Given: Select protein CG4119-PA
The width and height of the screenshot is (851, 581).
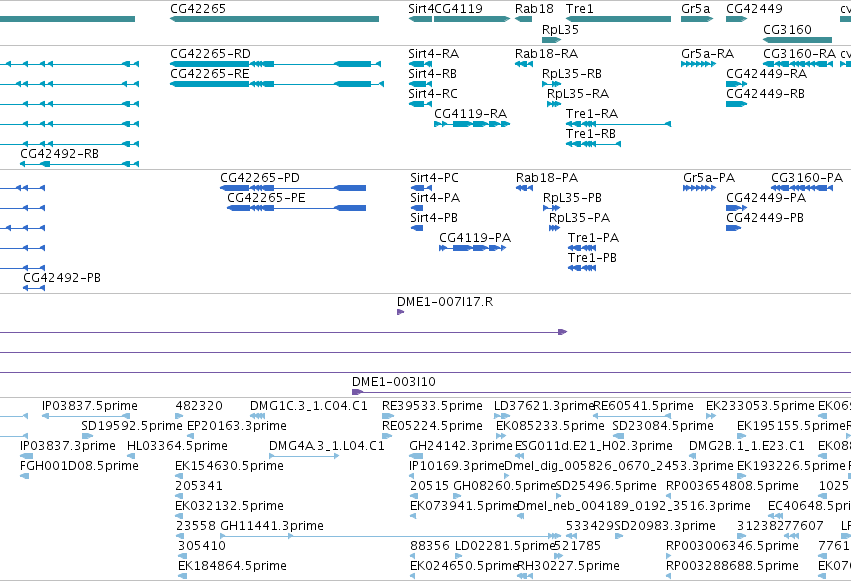Looking at the screenshot, I should (x=473, y=248).
